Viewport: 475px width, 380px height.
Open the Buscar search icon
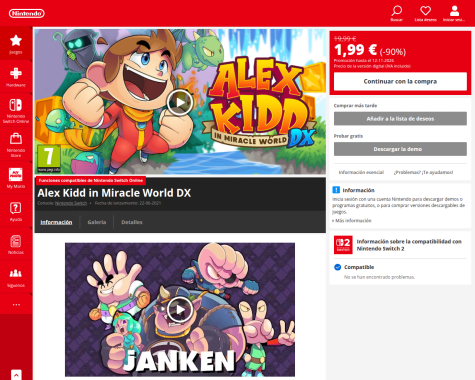397,11
